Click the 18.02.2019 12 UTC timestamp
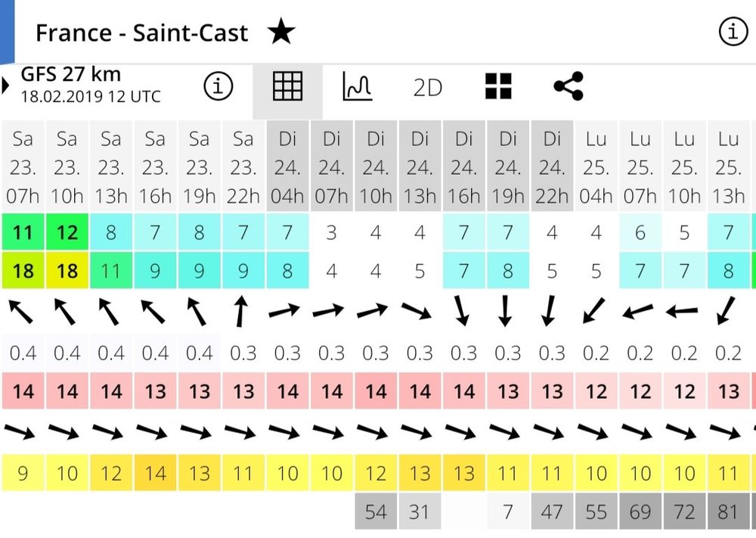 [x=91, y=96]
